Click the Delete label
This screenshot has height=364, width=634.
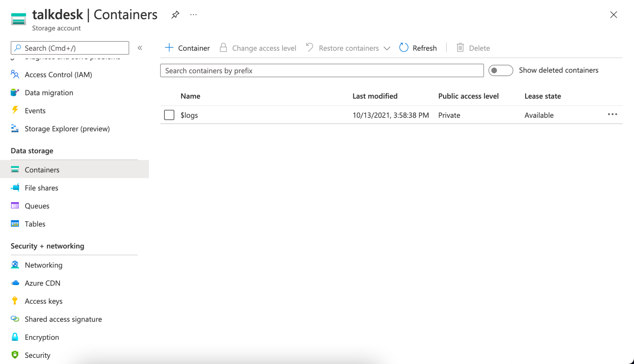(479, 48)
